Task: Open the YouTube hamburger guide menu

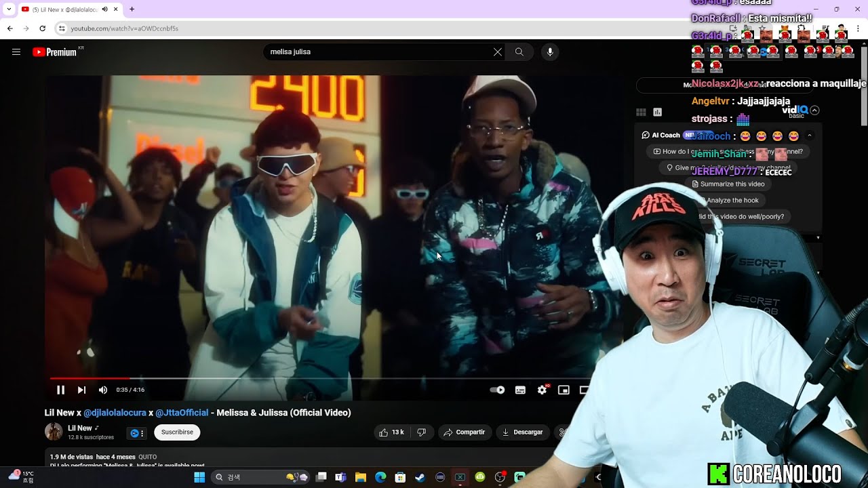Action: (x=16, y=52)
